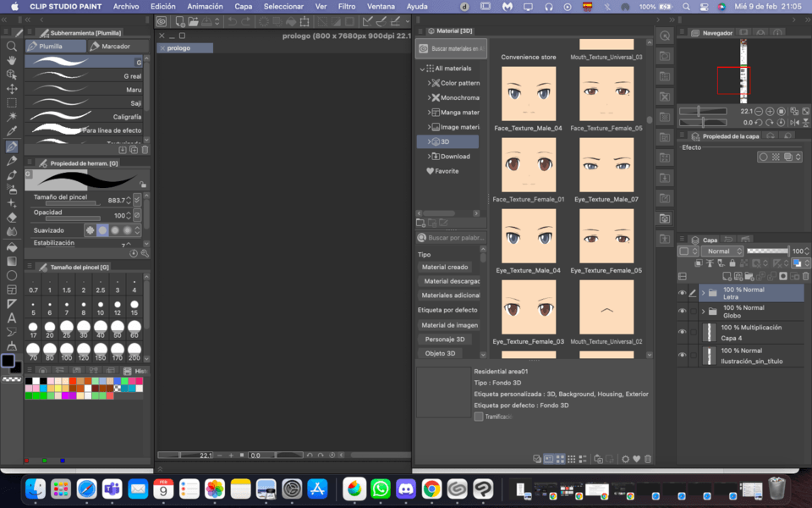The image size is (812, 508).
Task: Expand the Letra layer folder
Action: (x=703, y=293)
